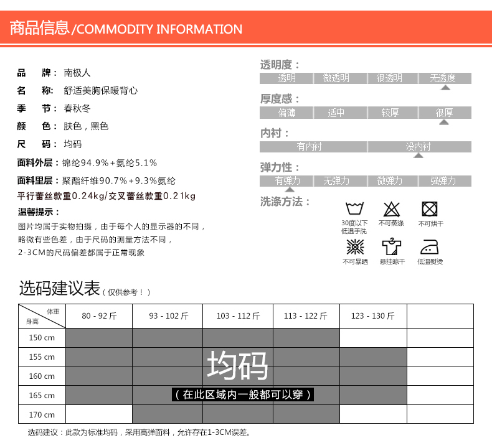The width and height of the screenshot is (492, 448).
Task: Click the triangle marker under 很厚
Action: (444, 123)
